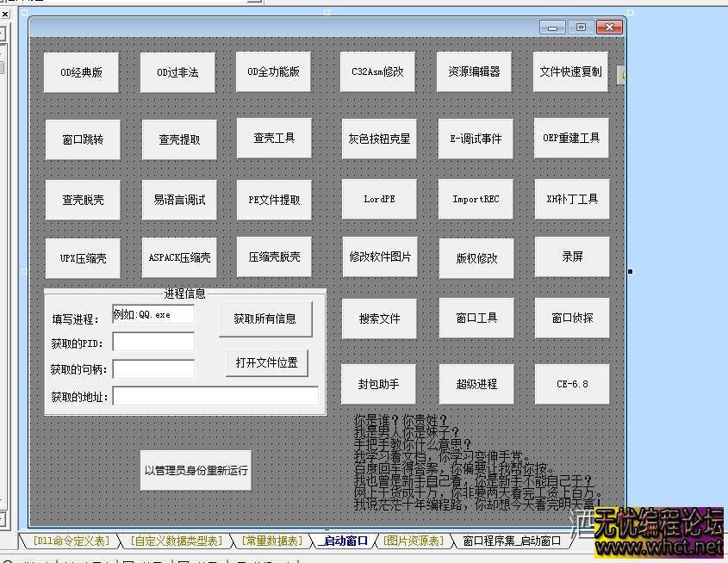Click the ImportREC button

(475, 199)
